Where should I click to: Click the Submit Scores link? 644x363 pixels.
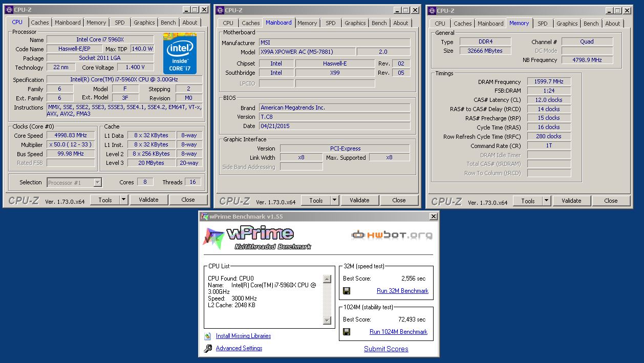click(386, 349)
